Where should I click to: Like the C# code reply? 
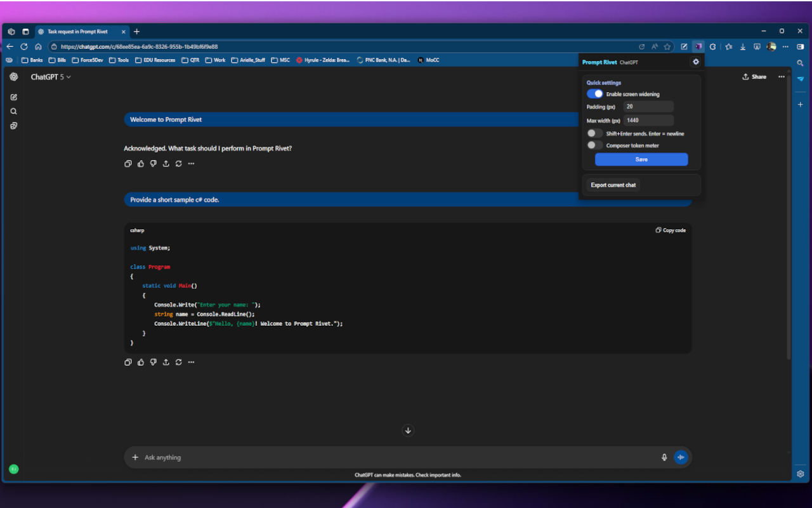click(x=141, y=363)
